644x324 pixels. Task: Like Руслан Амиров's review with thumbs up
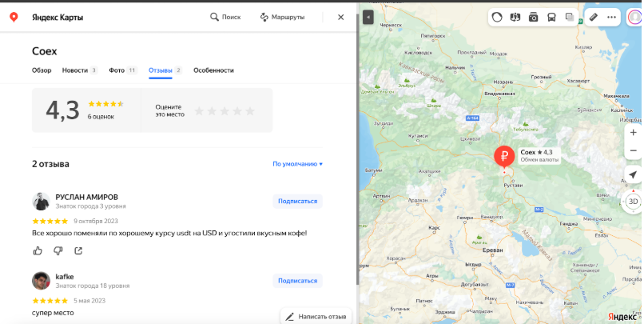click(38, 250)
